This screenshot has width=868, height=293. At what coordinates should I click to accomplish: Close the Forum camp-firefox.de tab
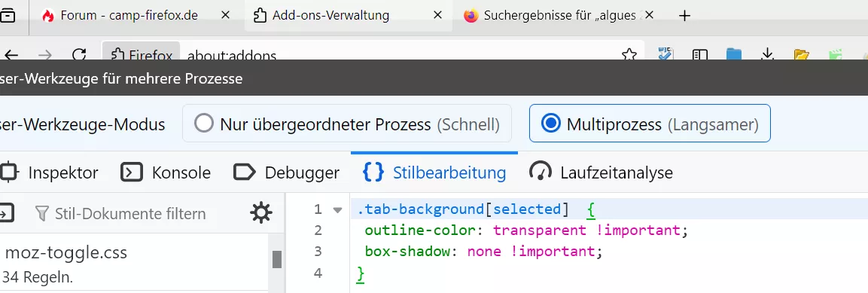225,16
